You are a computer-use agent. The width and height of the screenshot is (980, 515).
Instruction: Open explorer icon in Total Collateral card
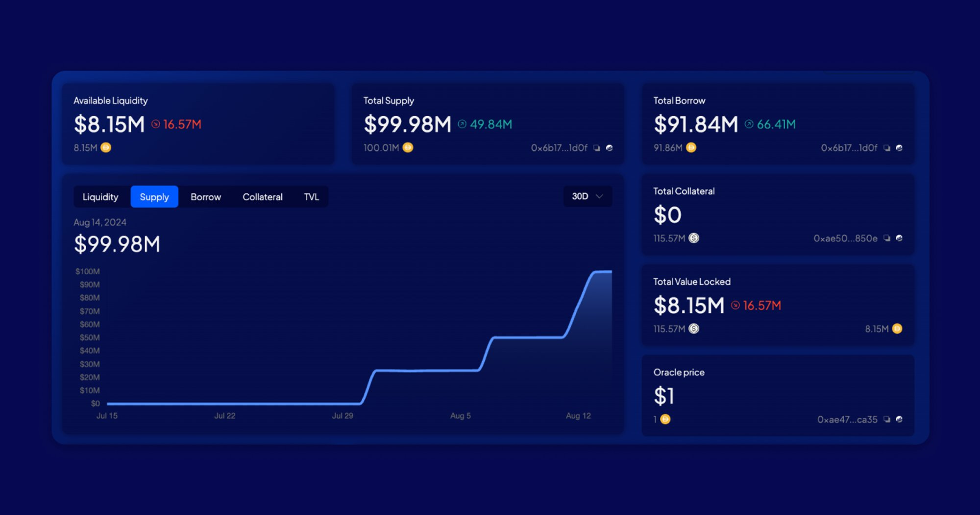coord(899,238)
